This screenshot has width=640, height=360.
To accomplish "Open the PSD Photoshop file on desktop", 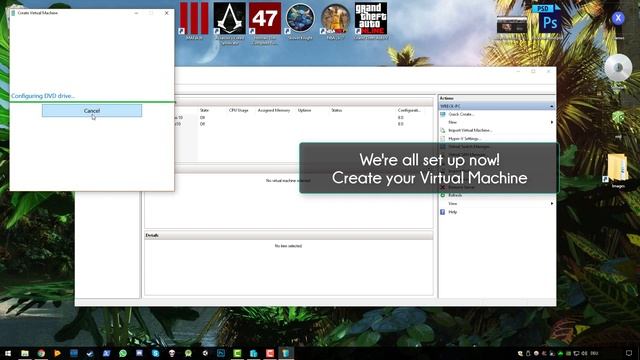I will [547, 20].
